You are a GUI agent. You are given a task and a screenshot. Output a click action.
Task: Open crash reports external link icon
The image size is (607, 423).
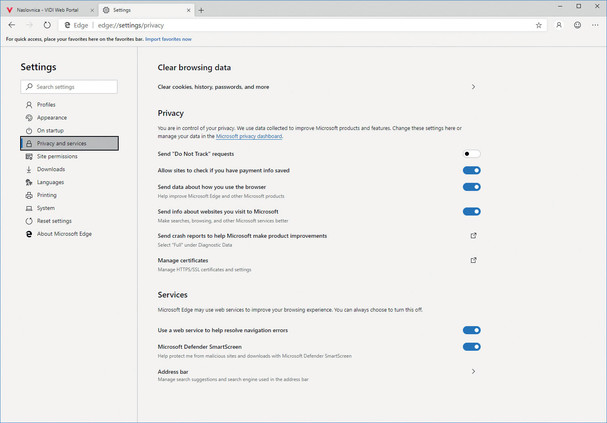click(473, 236)
